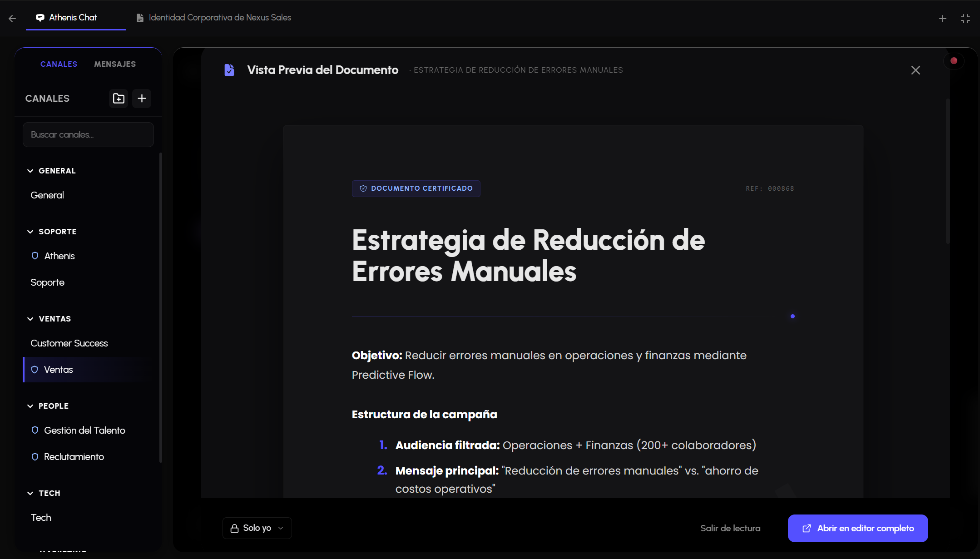Click the Objetivo paragraph text
This screenshot has height=559, width=980.
pyautogui.click(x=549, y=365)
